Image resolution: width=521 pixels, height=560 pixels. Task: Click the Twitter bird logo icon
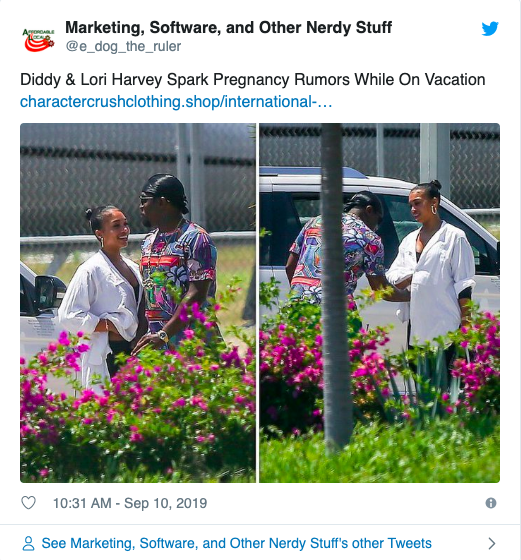coord(490,29)
